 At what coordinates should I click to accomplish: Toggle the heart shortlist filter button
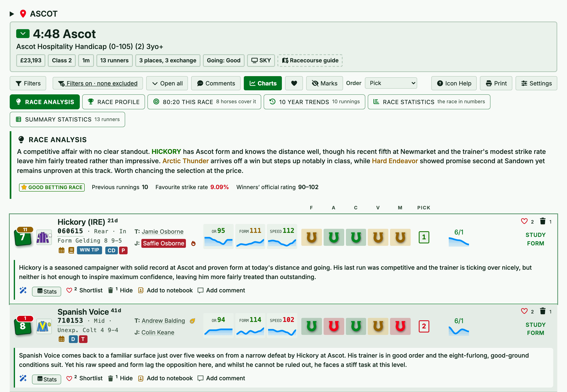coord(294,83)
